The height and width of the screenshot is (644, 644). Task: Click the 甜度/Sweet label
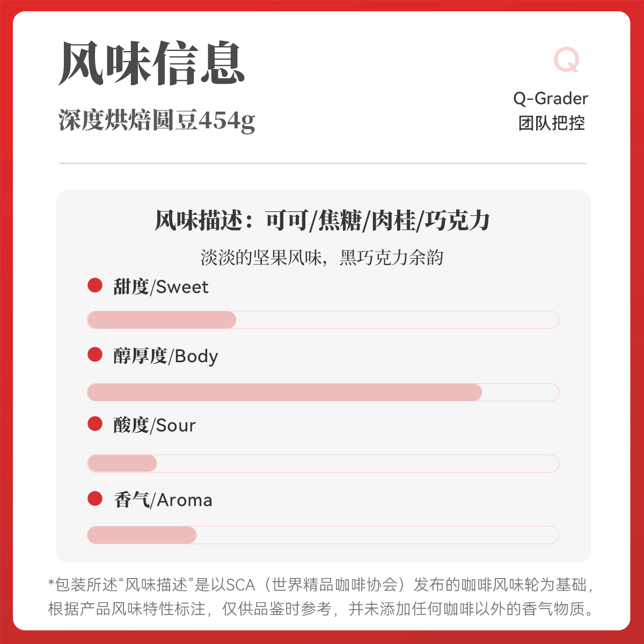click(x=160, y=287)
